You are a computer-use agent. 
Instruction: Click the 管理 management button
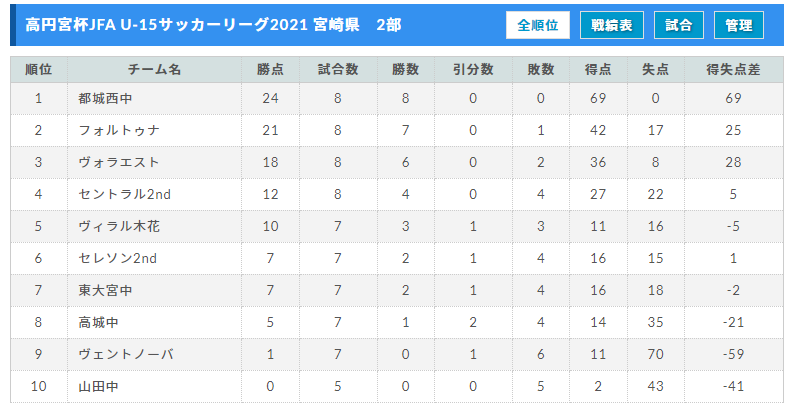(739, 25)
